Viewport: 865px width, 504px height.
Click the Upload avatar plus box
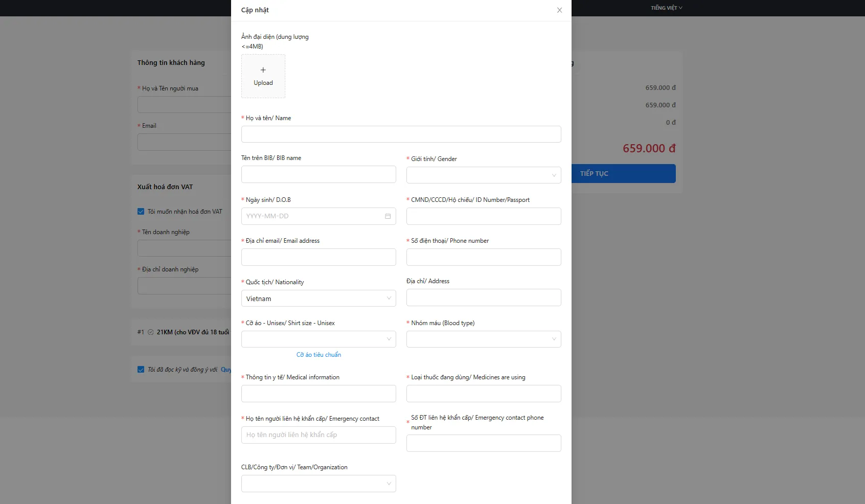[263, 76]
